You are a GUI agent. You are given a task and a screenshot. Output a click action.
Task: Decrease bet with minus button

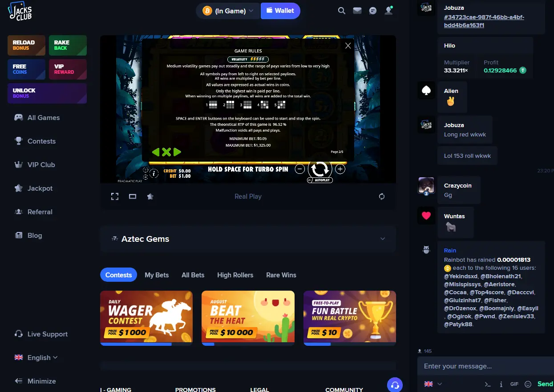[300, 169]
